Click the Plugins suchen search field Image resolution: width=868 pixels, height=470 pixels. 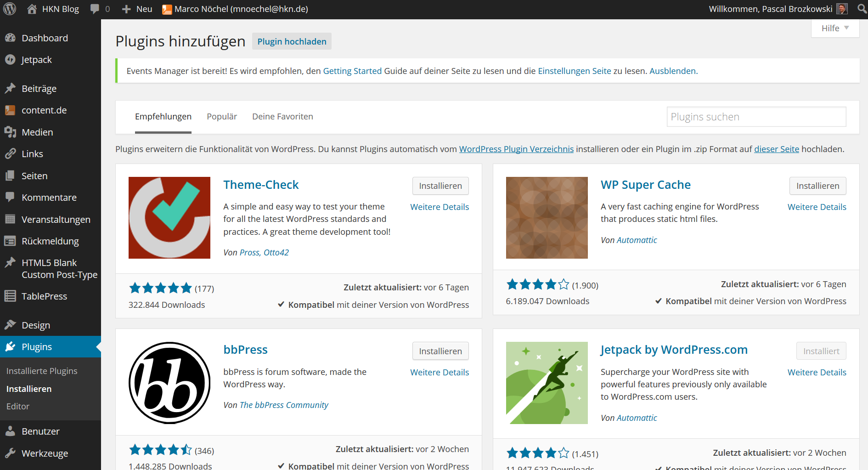coord(756,117)
